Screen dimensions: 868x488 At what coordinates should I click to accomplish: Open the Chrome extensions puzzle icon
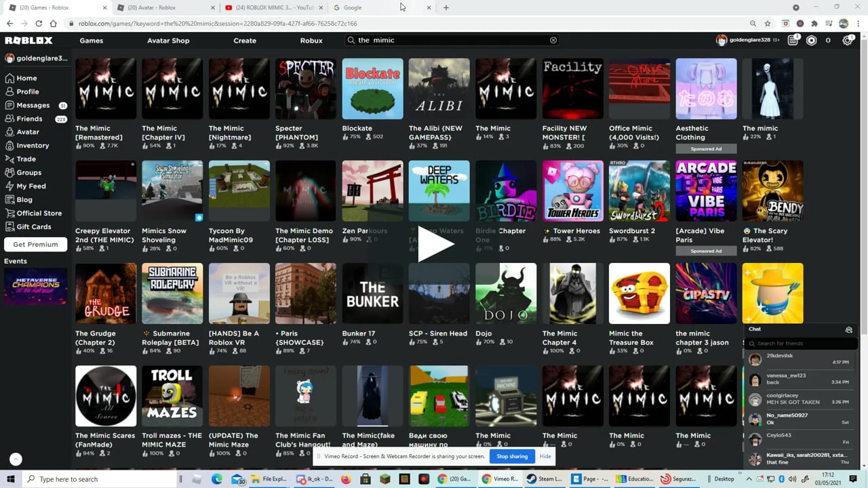(x=814, y=23)
